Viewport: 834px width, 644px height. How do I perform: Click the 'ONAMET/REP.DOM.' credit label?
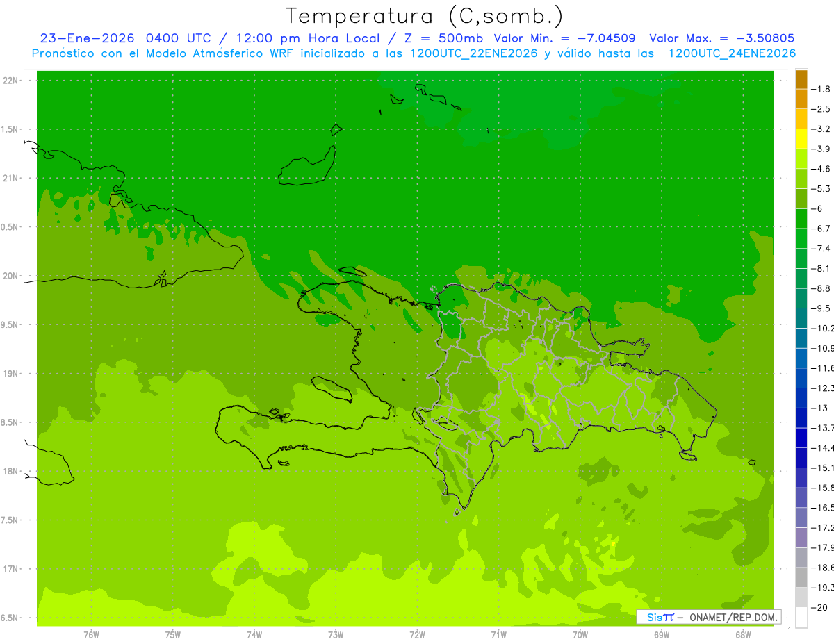(733, 617)
